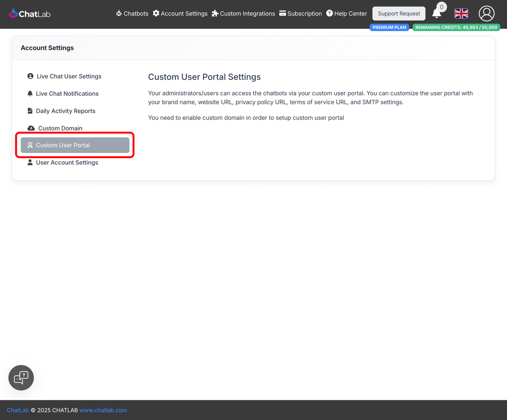Click the bell icon beside Live Chat Notifications
The width and height of the screenshot is (507, 420).
(30, 93)
